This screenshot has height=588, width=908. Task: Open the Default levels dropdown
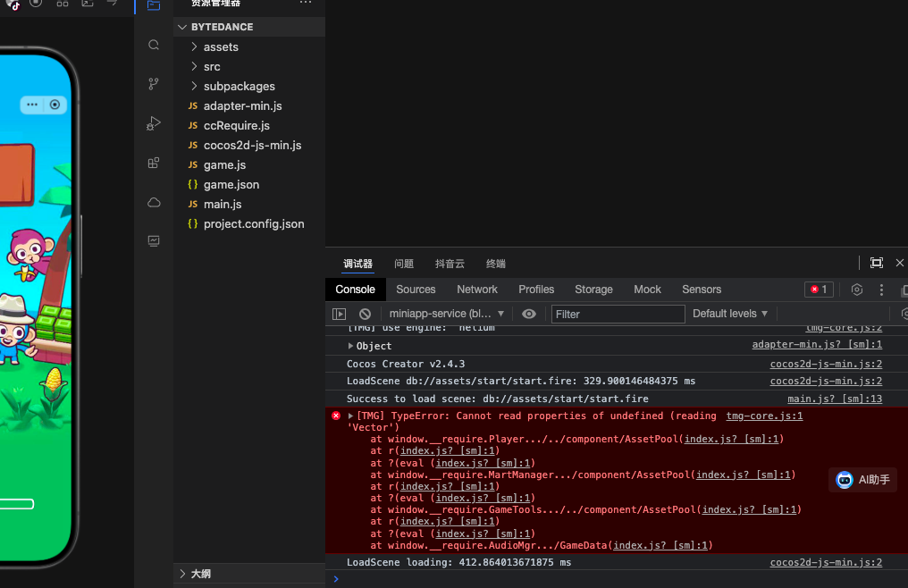click(729, 314)
